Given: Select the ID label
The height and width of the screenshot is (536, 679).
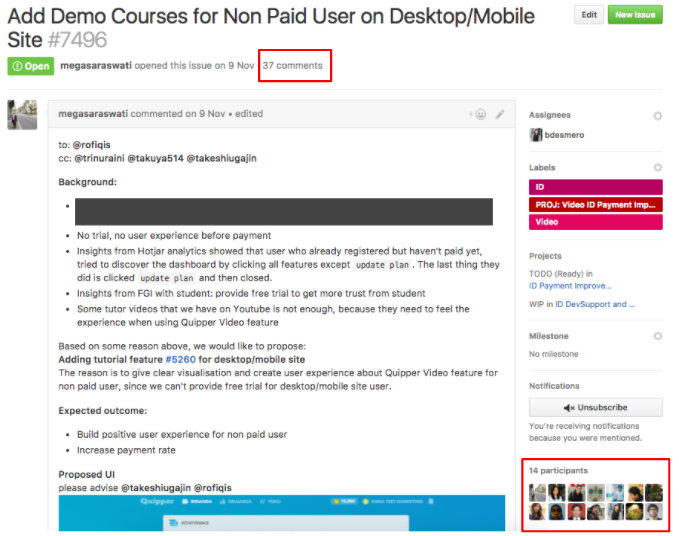Looking at the screenshot, I should pyautogui.click(x=595, y=187).
